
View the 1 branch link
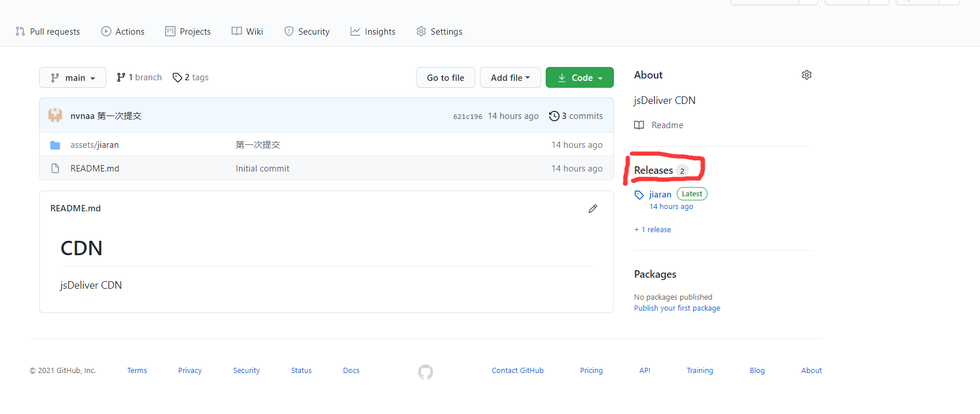click(x=139, y=77)
